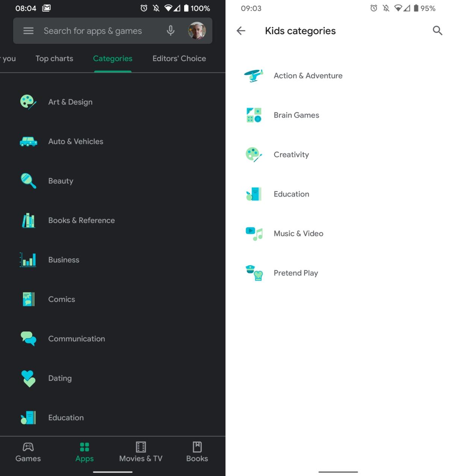Click the search magnifier in Kids categories
Viewport: 451px width, 476px height.
pyautogui.click(x=437, y=31)
